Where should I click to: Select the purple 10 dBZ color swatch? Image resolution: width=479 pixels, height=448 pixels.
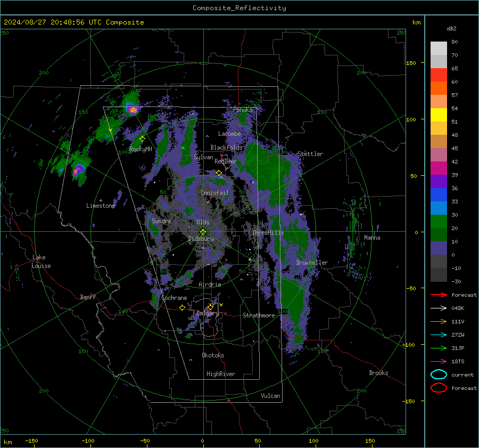pos(439,248)
